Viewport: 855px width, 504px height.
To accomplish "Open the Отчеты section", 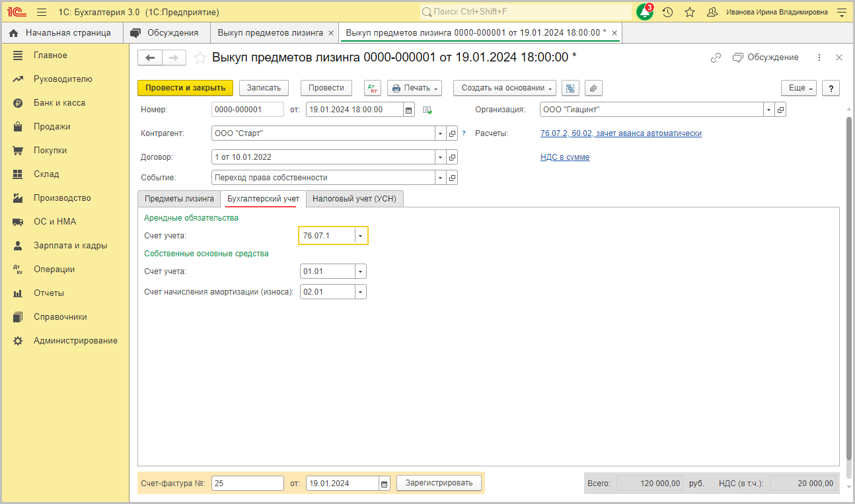I will tap(49, 293).
